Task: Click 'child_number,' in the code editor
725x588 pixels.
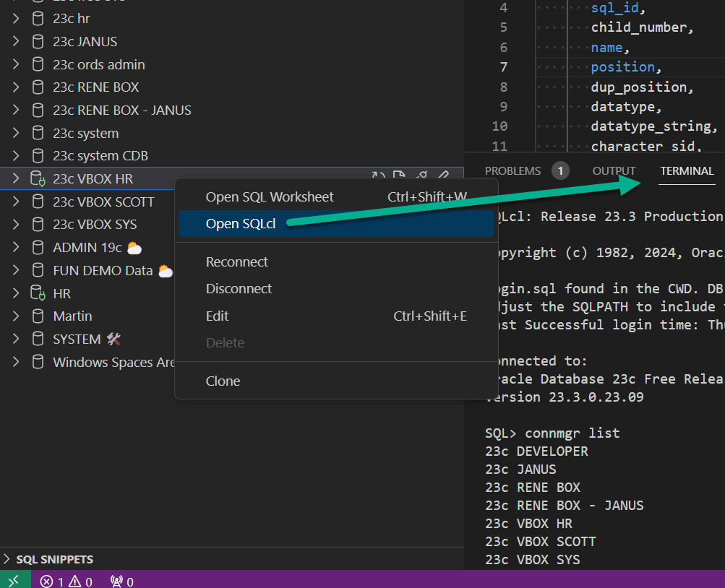Action: (x=642, y=27)
